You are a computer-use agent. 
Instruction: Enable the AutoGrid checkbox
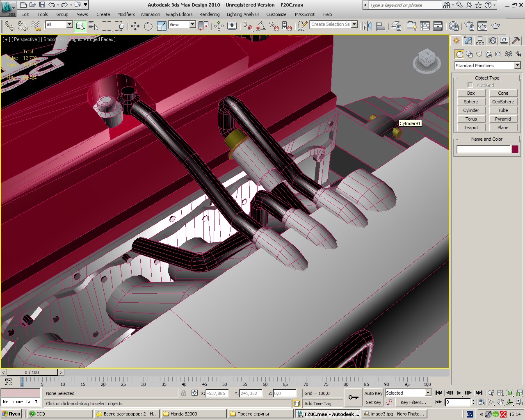pyautogui.click(x=470, y=85)
